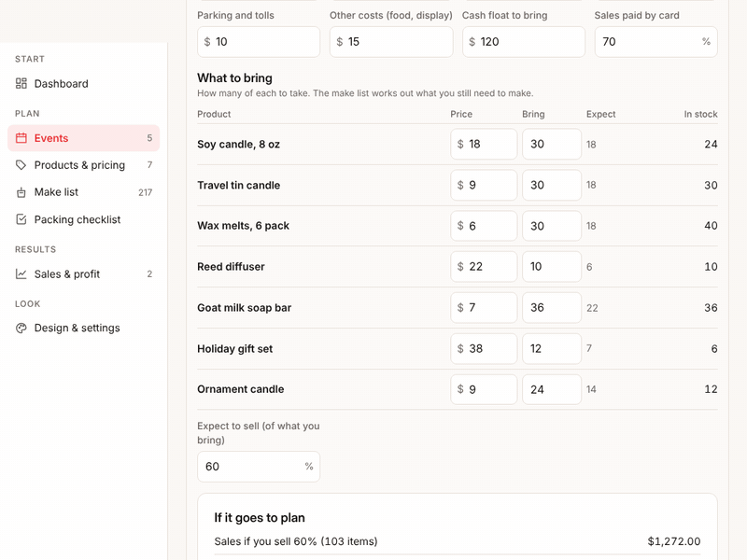The height and width of the screenshot is (560, 747).
Task: Click the Design & settings palette icon
Action: click(x=21, y=329)
